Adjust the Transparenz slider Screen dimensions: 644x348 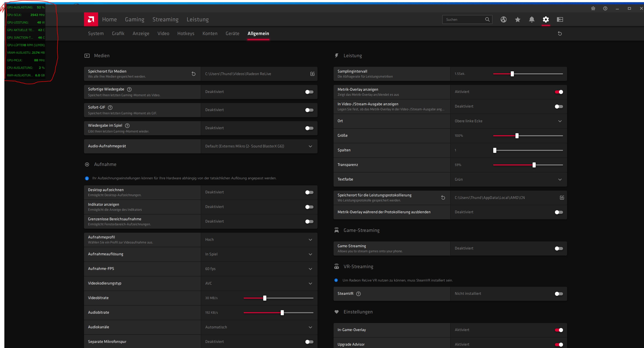tap(534, 165)
